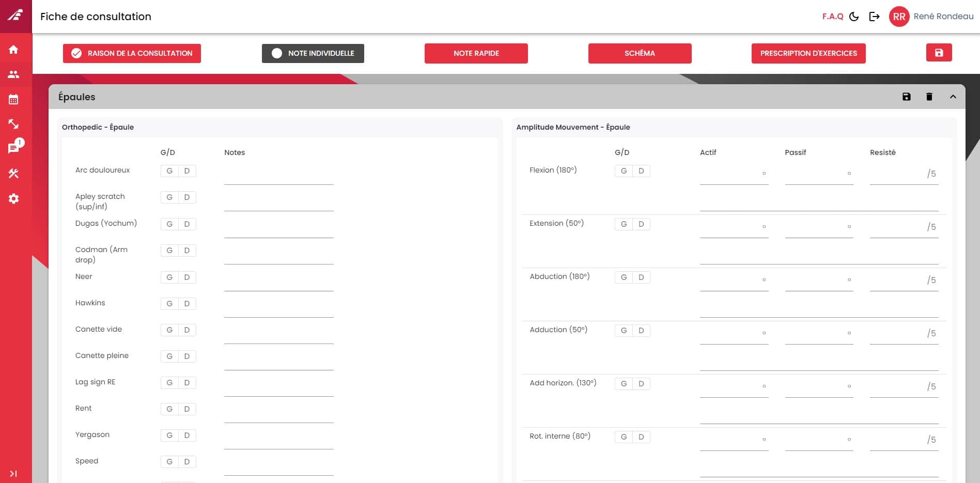Open the Note rapide button
The image size is (980, 483).
click(x=476, y=53)
